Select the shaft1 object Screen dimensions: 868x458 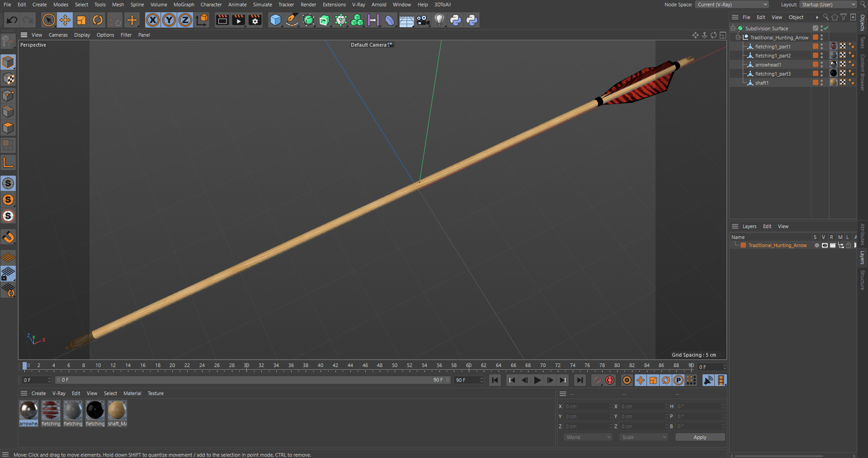click(x=762, y=83)
